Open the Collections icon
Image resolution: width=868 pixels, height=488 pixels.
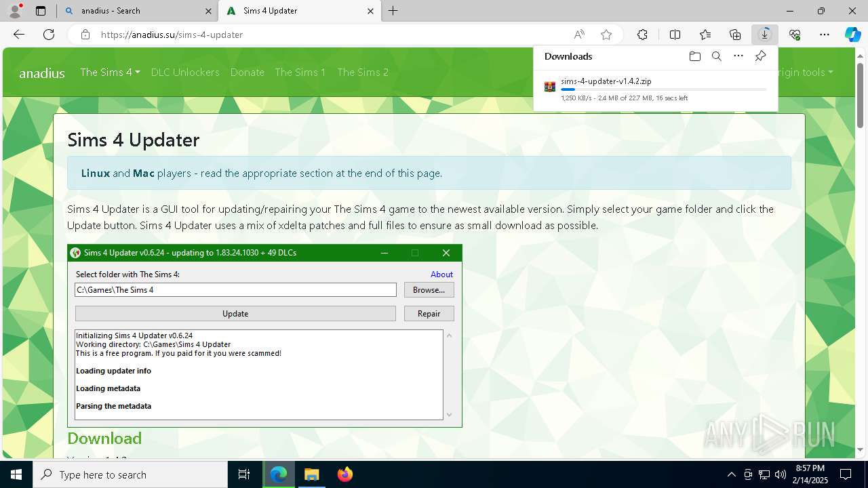(735, 35)
